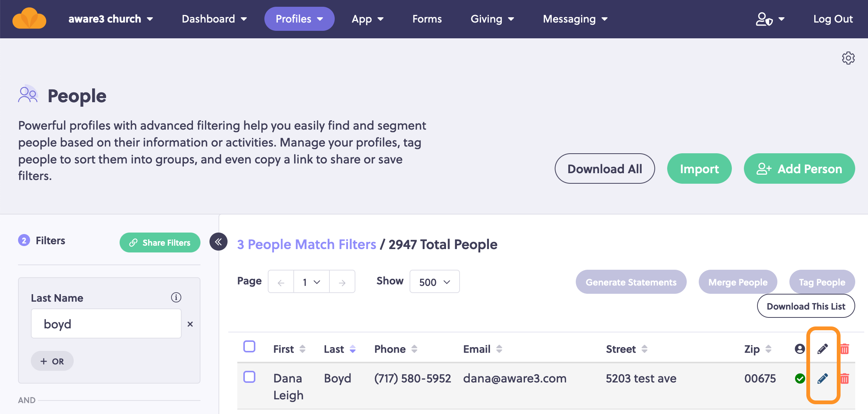Click the Last Name filter input field
Viewport: 868px width, 414px height.
(106, 323)
